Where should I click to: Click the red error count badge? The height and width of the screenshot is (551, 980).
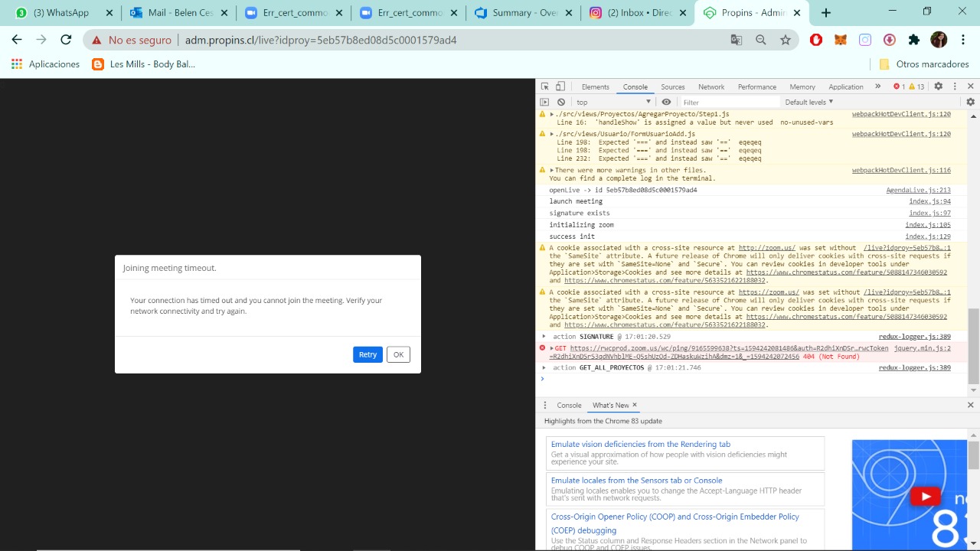pyautogui.click(x=899, y=86)
